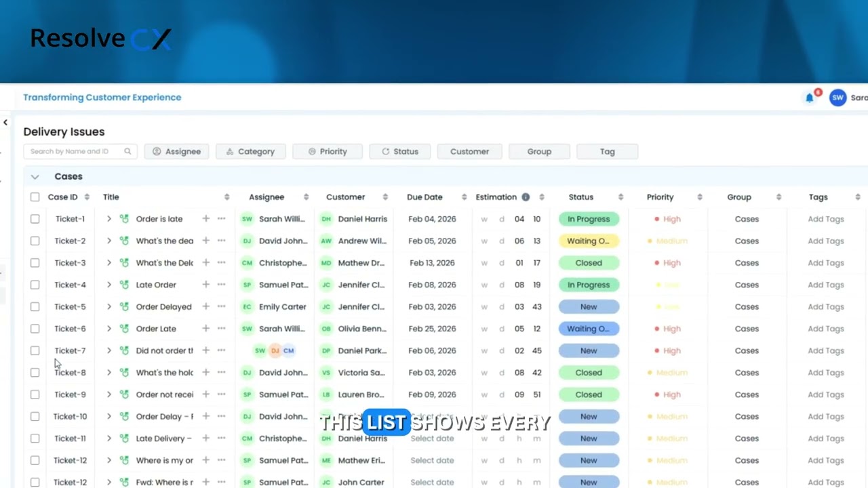Change Ticket-5 New status badge
868x488 pixels.
coord(589,306)
